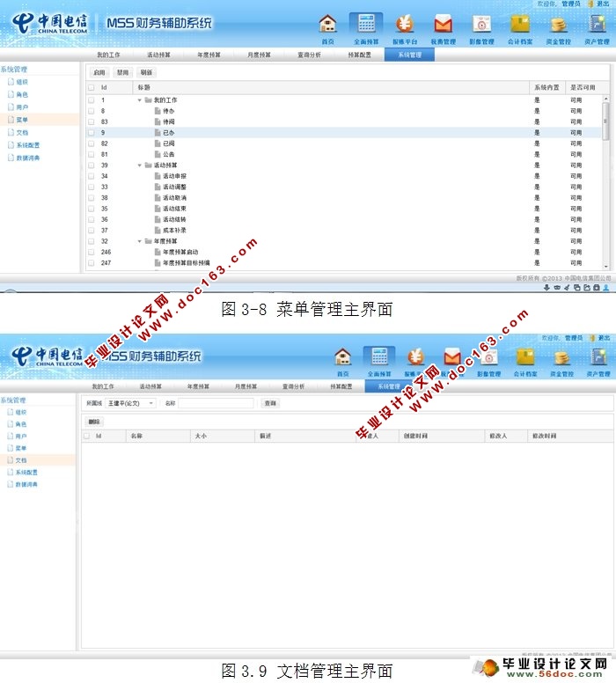Click the menu table scrollbar thumb

pyautogui.click(x=605, y=121)
